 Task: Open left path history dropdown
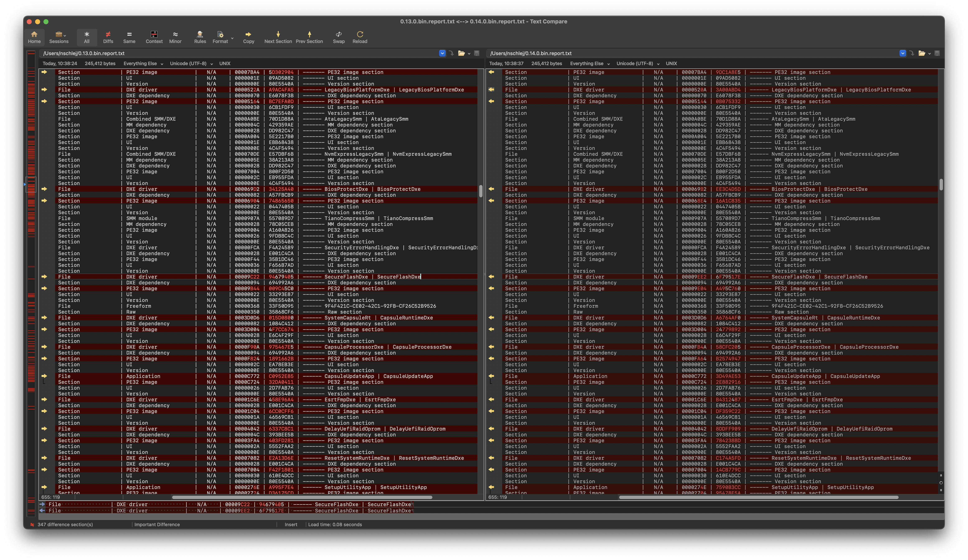pos(442,53)
